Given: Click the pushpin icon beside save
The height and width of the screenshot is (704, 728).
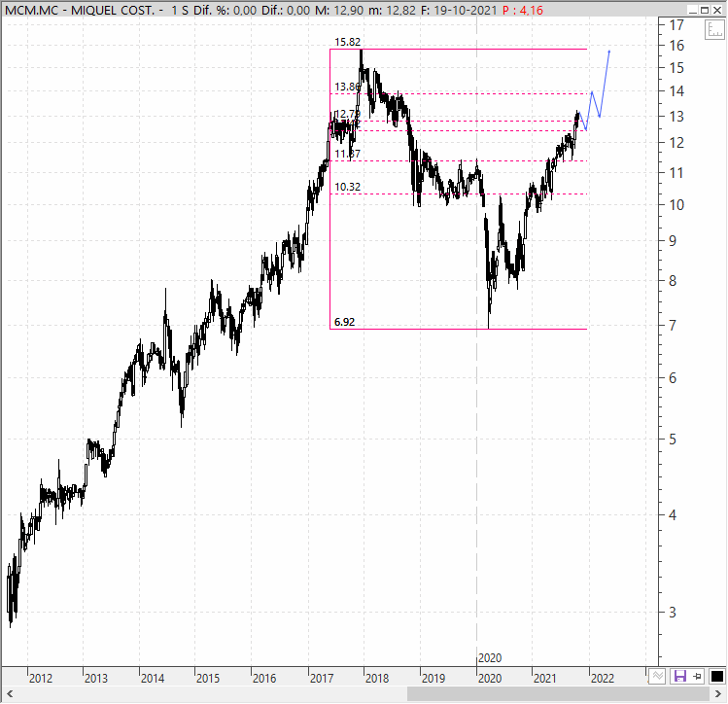Looking at the screenshot, I should (697, 676).
